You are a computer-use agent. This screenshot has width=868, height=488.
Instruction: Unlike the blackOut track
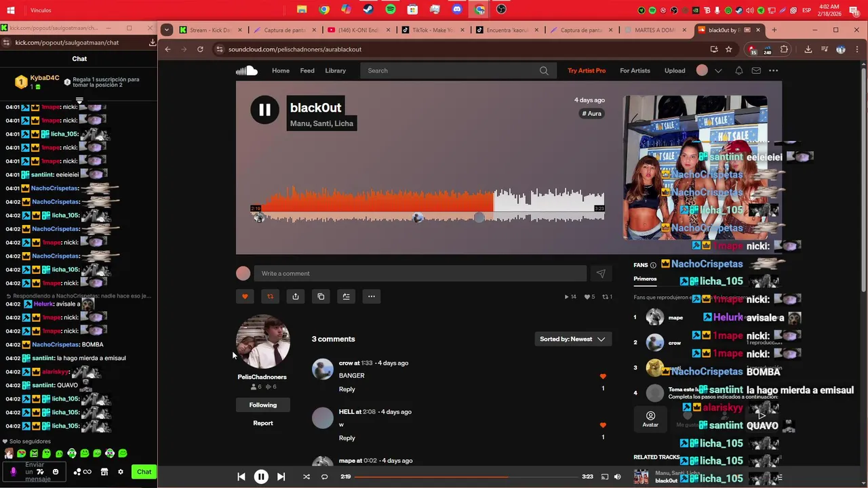tap(245, 296)
